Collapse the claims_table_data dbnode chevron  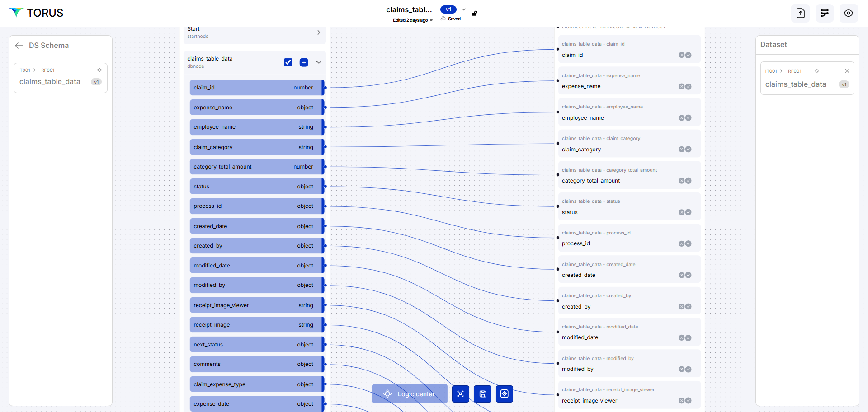[319, 62]
